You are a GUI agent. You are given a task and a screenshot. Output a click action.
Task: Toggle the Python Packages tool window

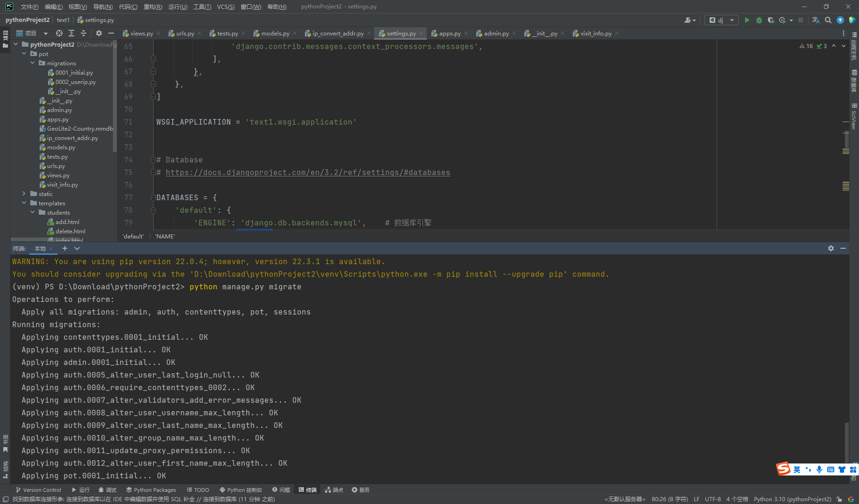point(151,490)
